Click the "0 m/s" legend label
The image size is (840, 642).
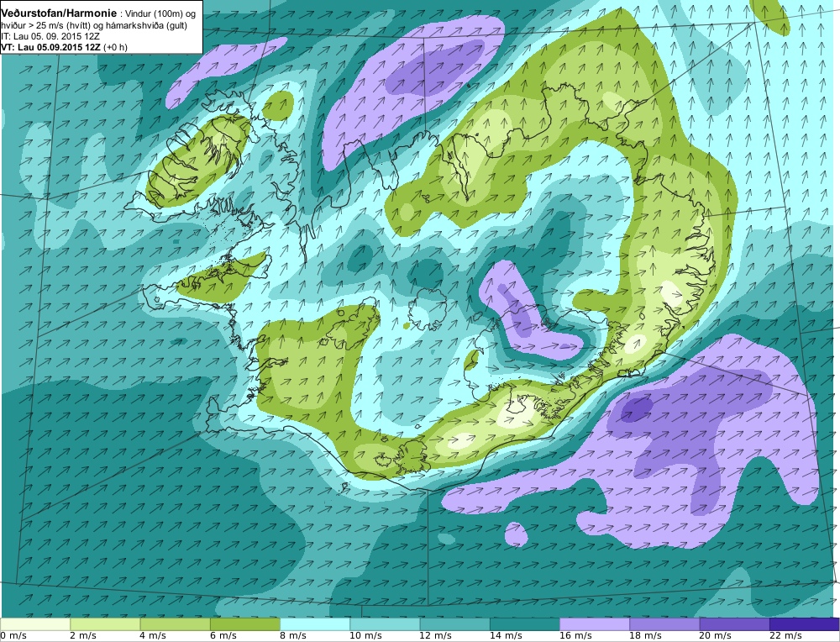[13, 636]
